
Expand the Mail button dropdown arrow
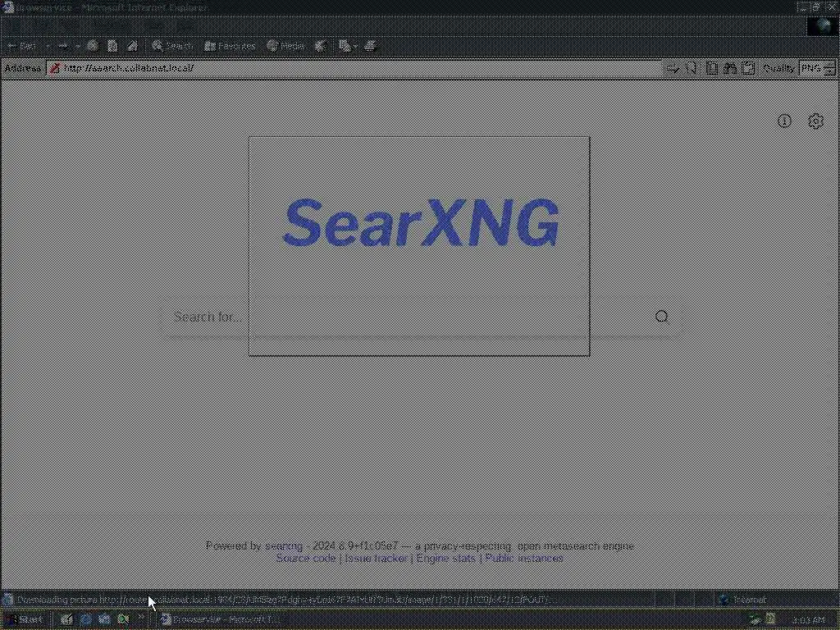pos(356,46)
